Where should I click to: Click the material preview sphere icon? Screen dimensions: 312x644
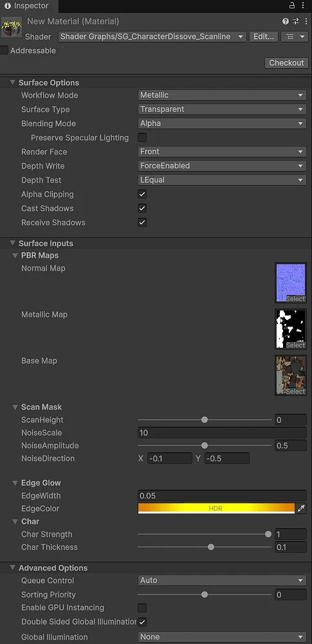click(x=12, y=27)
